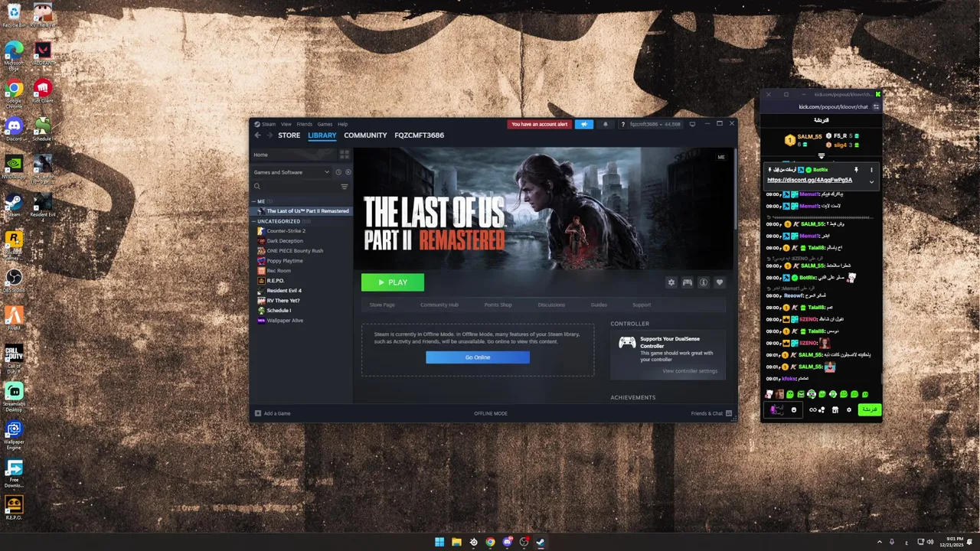This screenshot has width=980, height=551.
Task: Switch to COMMUNITY tab
Action: click(365, 135)
